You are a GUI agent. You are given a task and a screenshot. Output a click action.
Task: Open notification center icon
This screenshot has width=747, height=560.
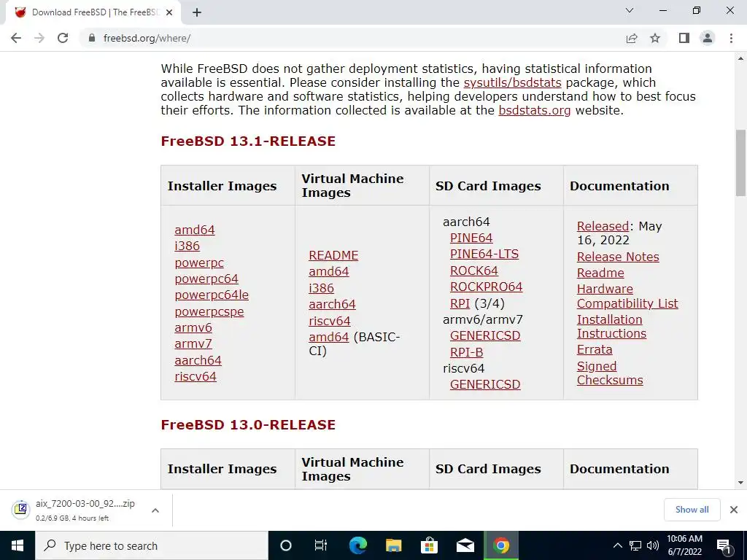pyautogui.click(x=724, y=546)
